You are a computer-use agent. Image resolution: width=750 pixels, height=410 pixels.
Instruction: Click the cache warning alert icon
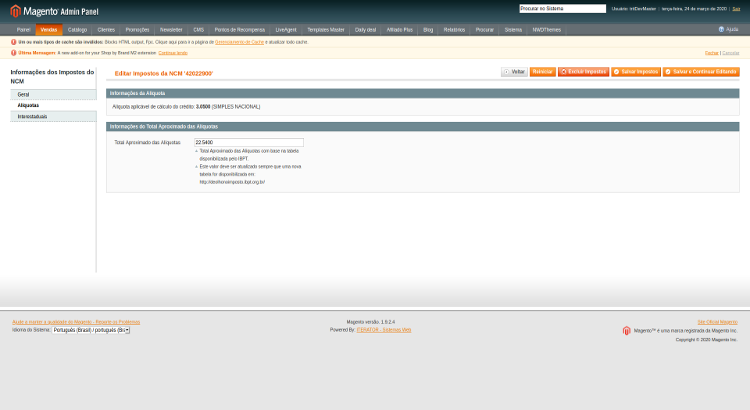[x=13, y=42]
